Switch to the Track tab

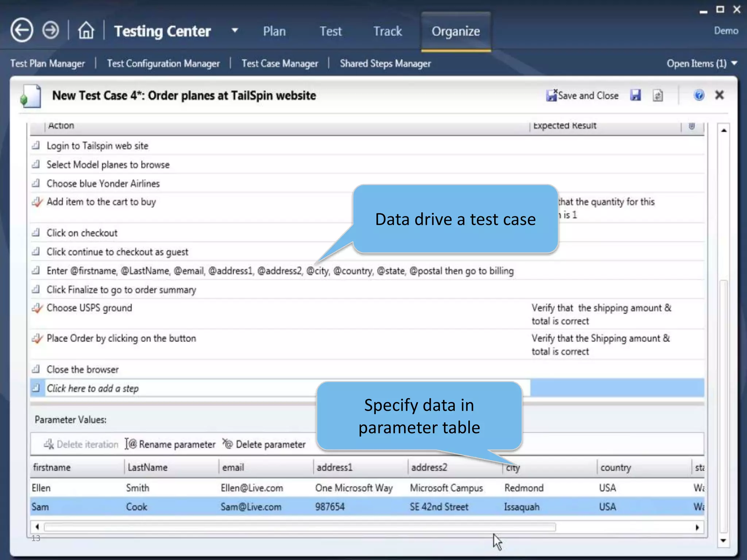pyautogui.click(x=387, y=31)
